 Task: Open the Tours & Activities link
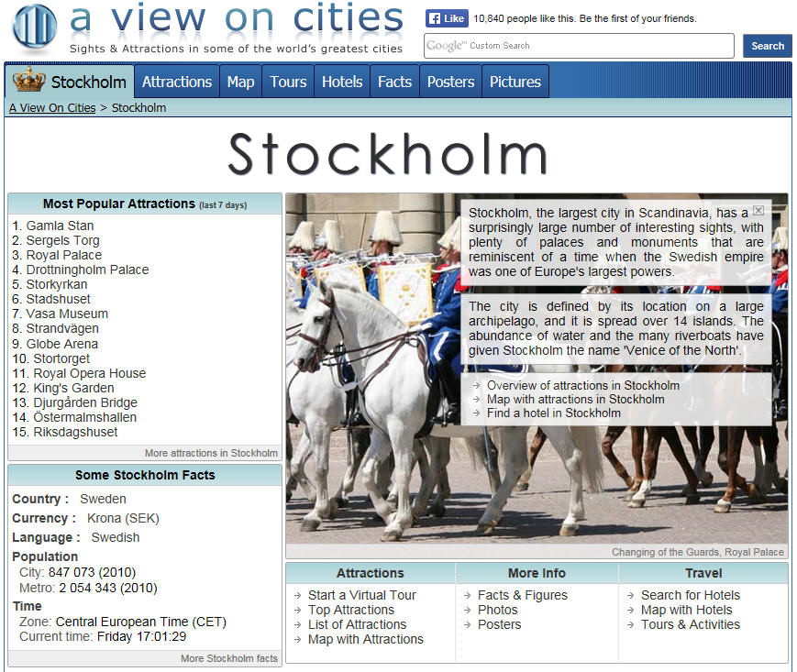click(691, 624)
